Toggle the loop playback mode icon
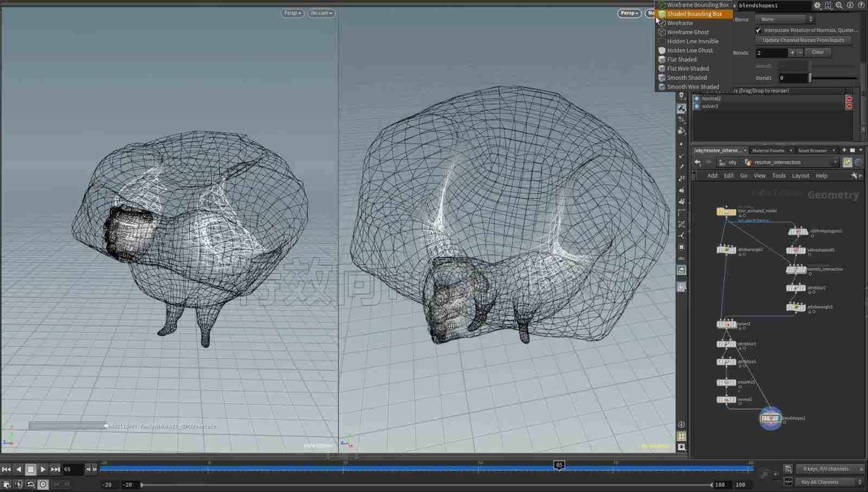868x492 pixels. coord(31,484)
